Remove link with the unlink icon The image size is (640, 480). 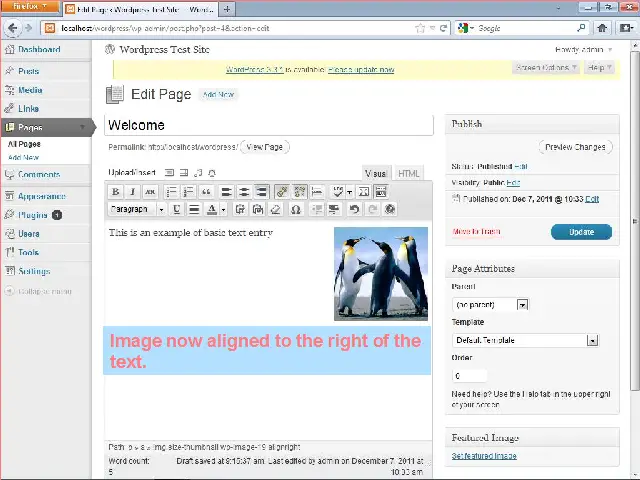tap(300, 191)
